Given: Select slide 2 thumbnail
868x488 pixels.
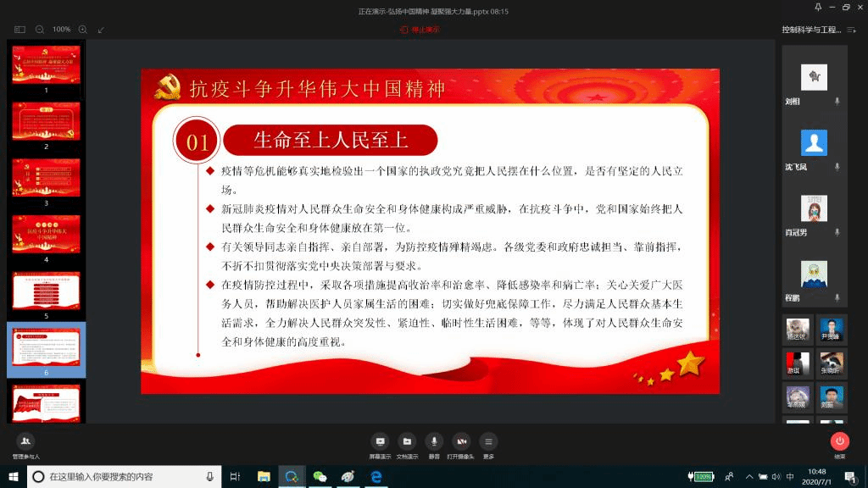Looking at the screenshot, I should tap(46, 121).
